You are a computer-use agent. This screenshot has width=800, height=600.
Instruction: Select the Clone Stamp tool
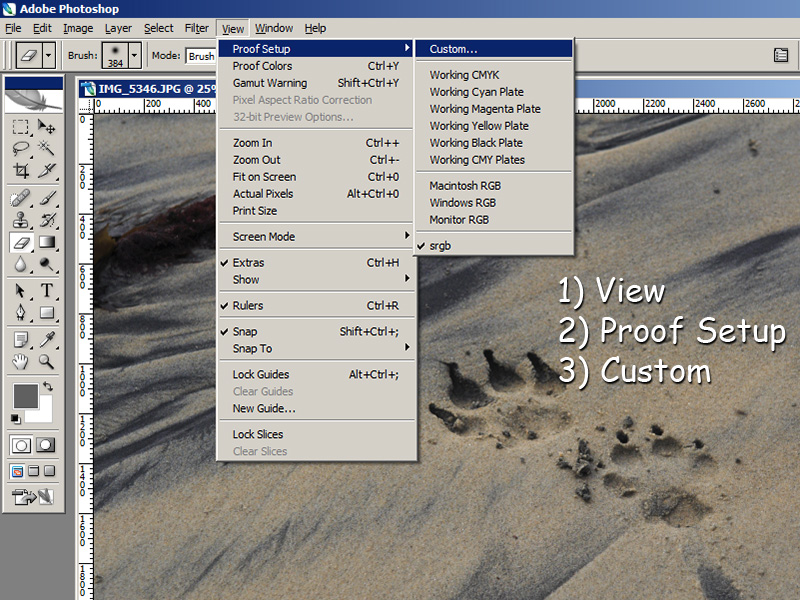(x=20, y=220)
